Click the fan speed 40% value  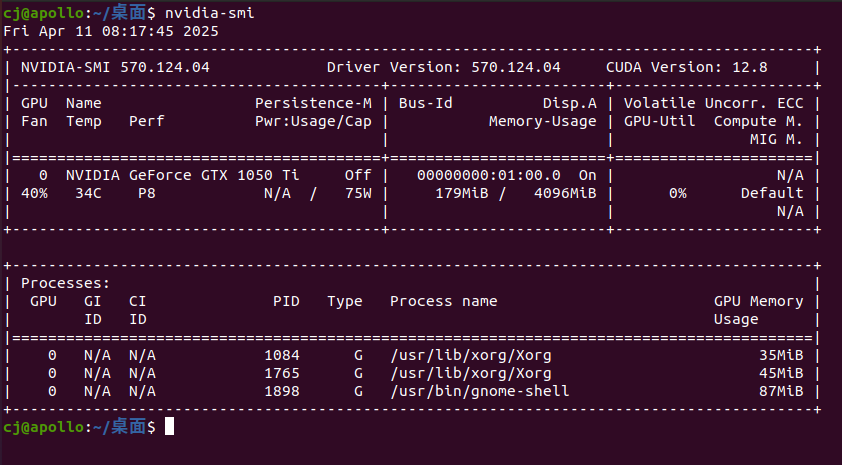click(34, 193)
